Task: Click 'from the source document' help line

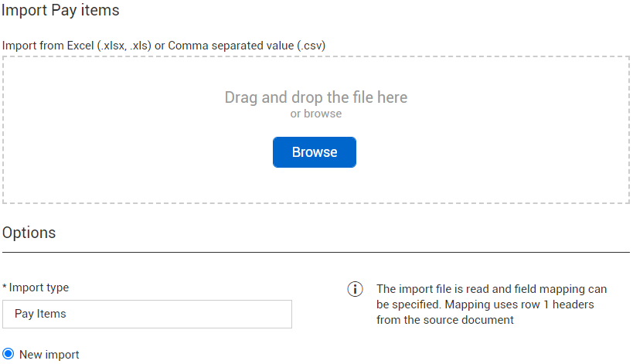Action: point(445,320)
